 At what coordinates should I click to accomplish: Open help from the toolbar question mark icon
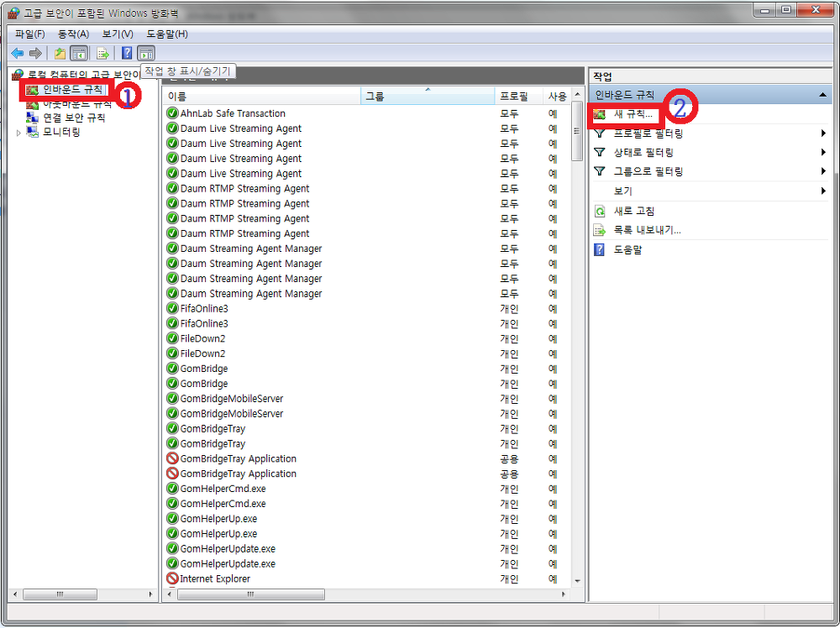click(127, 53)
